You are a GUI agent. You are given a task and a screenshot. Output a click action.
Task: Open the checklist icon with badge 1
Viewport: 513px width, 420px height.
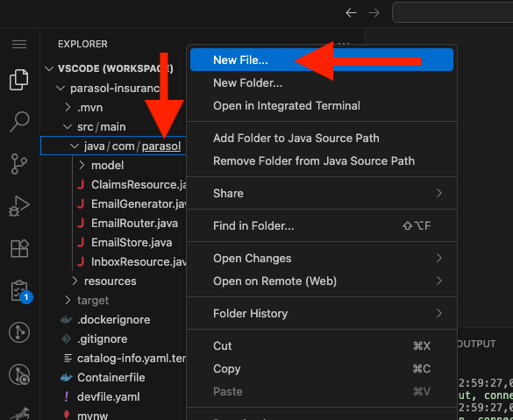point(20,291)
